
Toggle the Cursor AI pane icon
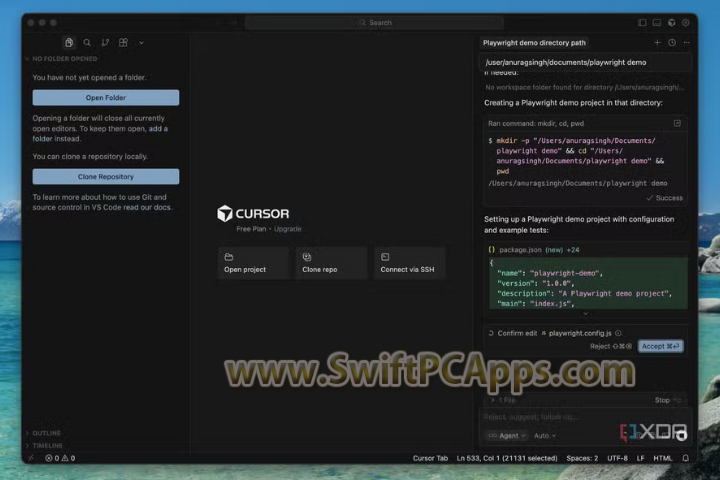(671, 23)
